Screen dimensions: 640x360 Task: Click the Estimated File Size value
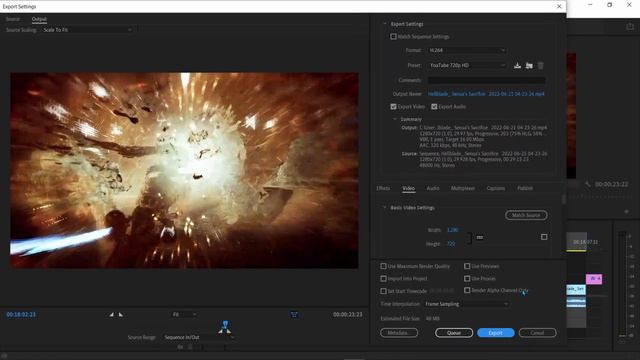(x=433, y=318)
